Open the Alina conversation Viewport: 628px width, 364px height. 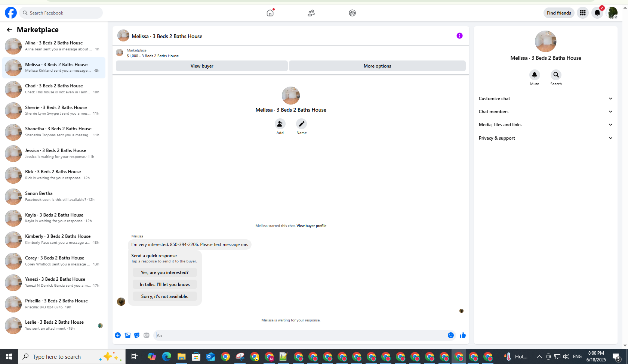click(x=54, y=46)
